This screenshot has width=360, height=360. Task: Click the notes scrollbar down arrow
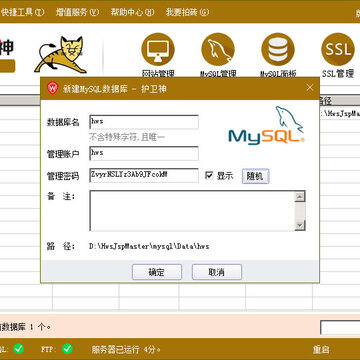click(300, 225)
